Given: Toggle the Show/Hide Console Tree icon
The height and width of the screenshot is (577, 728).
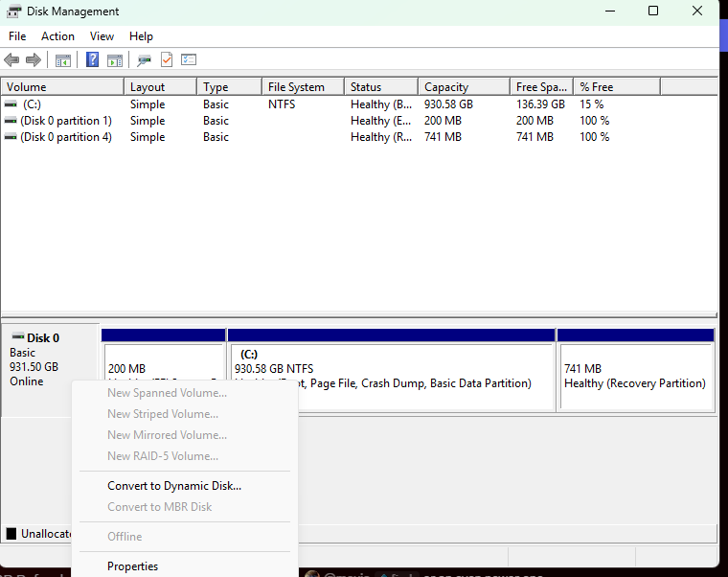Looking at the screenshot, I should (62, 60).
